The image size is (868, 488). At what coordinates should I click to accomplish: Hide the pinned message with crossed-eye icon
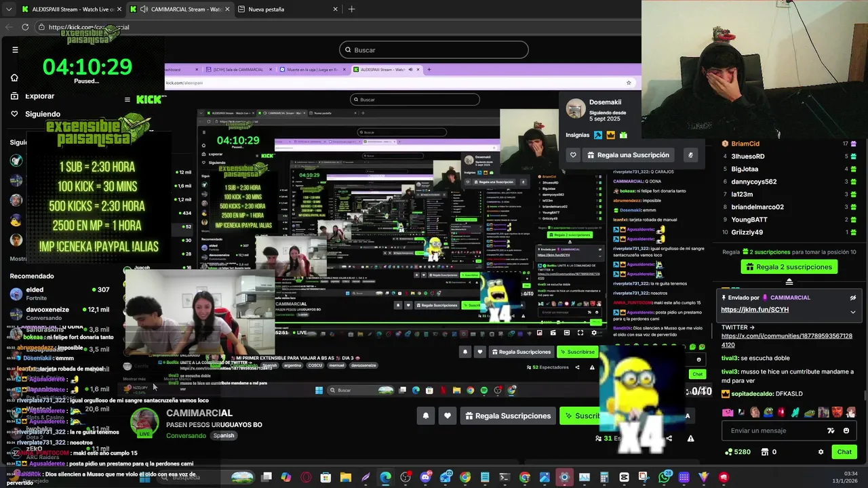852,298
